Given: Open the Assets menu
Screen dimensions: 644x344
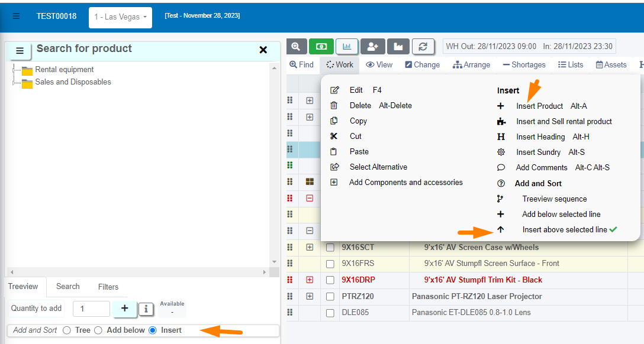Looking at the screenshot, I should coord(611,65).
